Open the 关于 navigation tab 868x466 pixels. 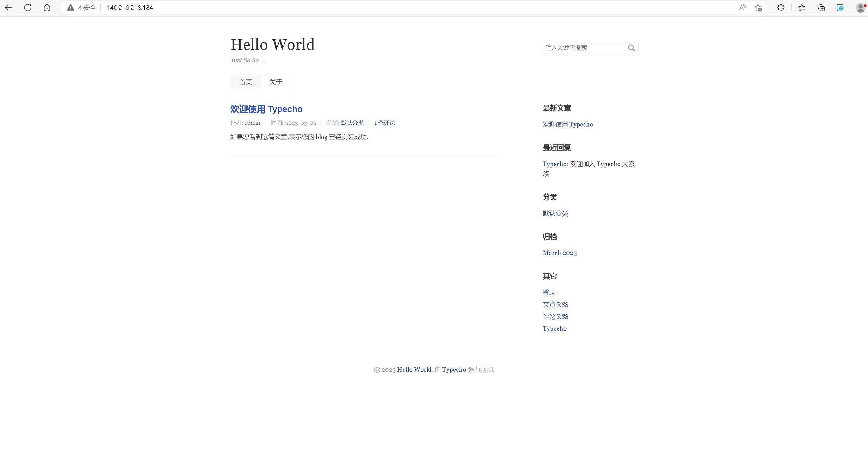click(276, 82)
